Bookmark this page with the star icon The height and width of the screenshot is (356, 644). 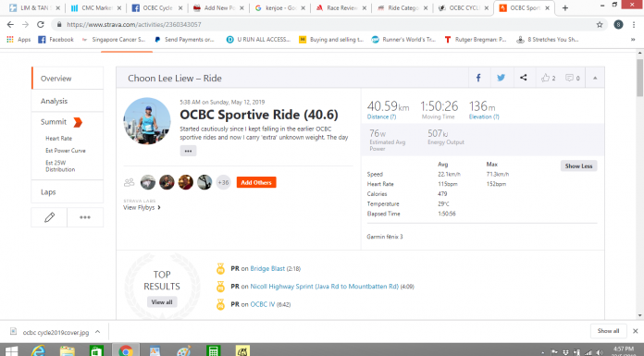point(600,25)
